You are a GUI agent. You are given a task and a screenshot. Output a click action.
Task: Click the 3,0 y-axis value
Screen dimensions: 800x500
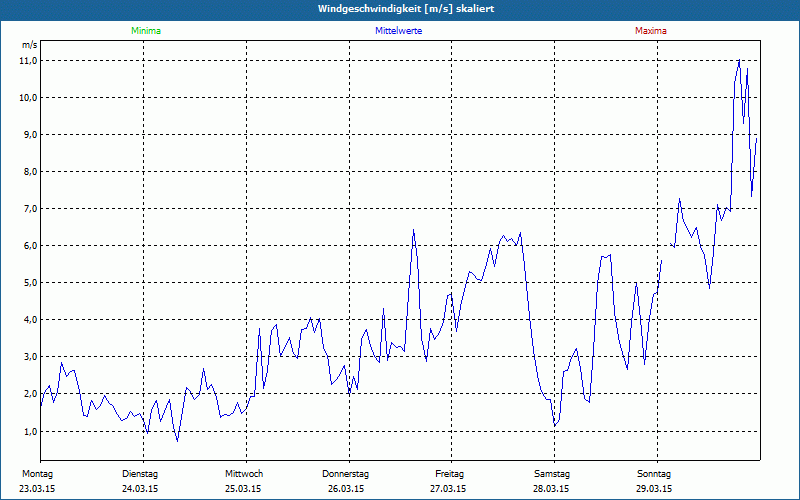(30, 357)
